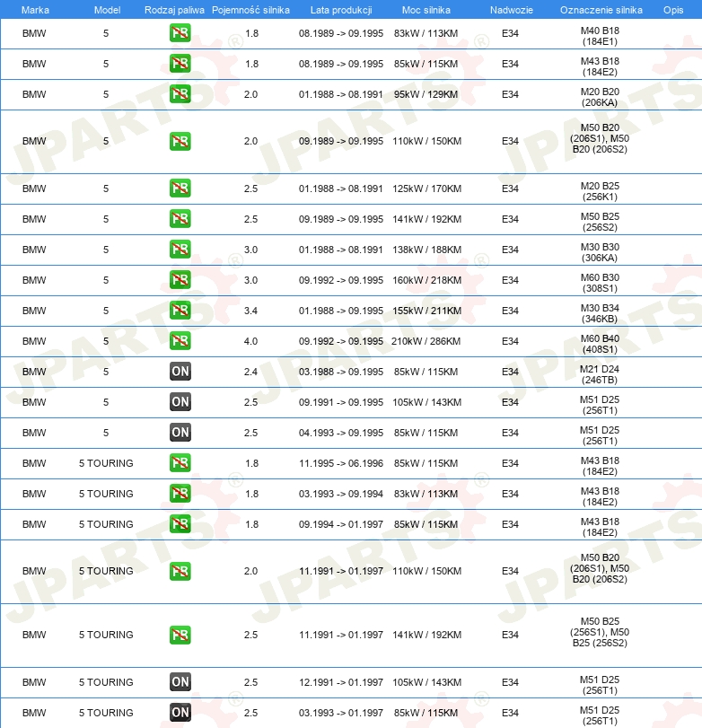The width and height of the screenshot is (702, 728).
Task: Click production years 11.1995 -> 06.1996
Action: pyautogui.click(x=341, y=463)
